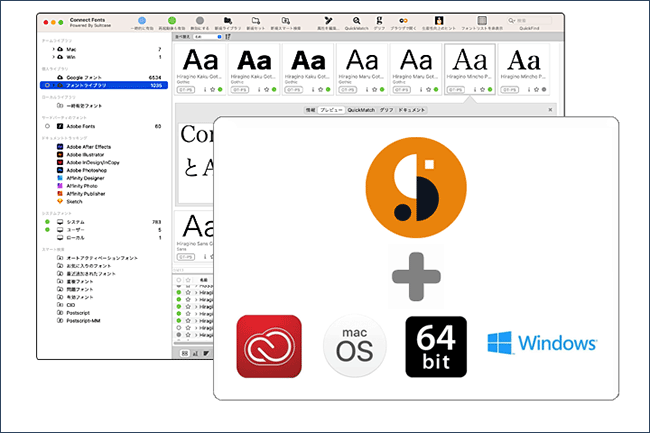Switch to grid view at the bottom bar

click(x=185, y=353)
